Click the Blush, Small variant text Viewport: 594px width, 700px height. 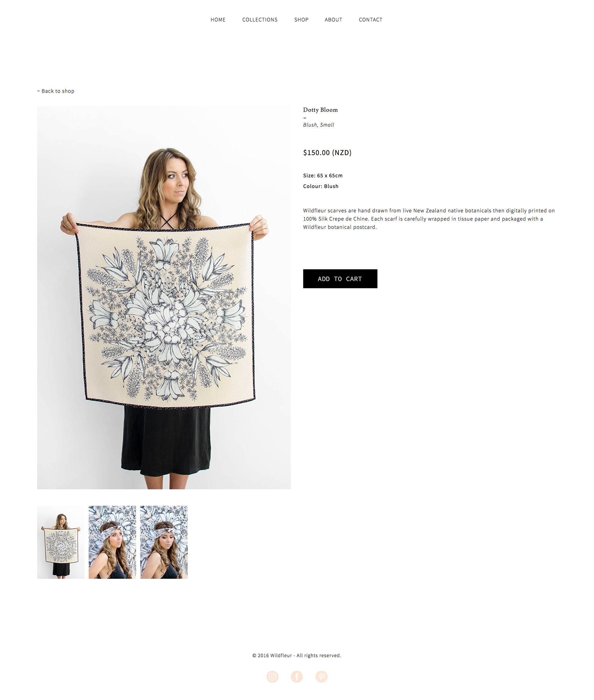319,125
